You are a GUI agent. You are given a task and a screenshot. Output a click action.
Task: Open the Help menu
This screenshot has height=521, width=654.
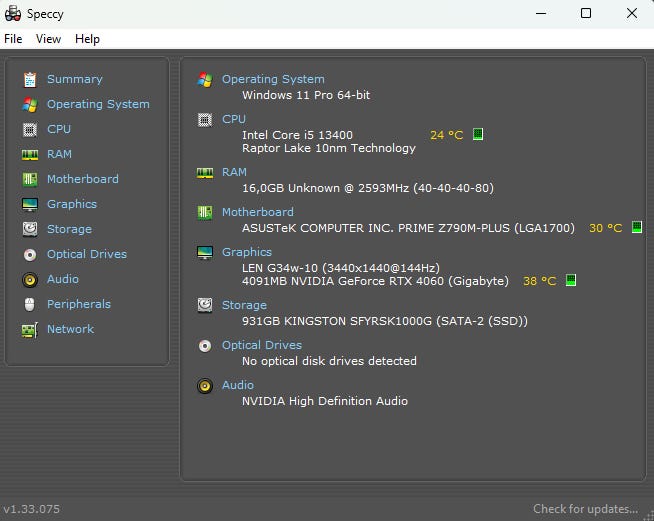coord(87,39)
